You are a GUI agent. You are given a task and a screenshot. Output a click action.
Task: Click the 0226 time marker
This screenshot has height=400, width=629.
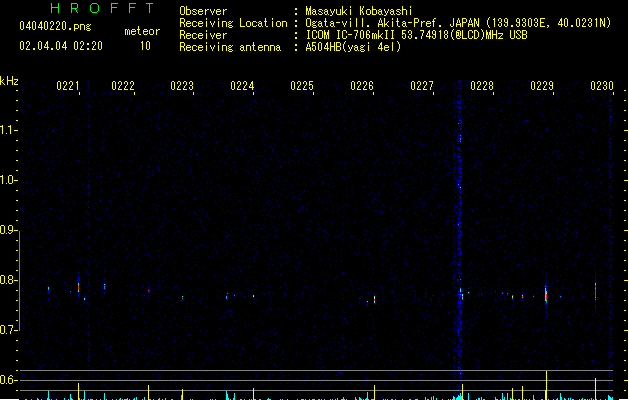[x=362, y=86]
